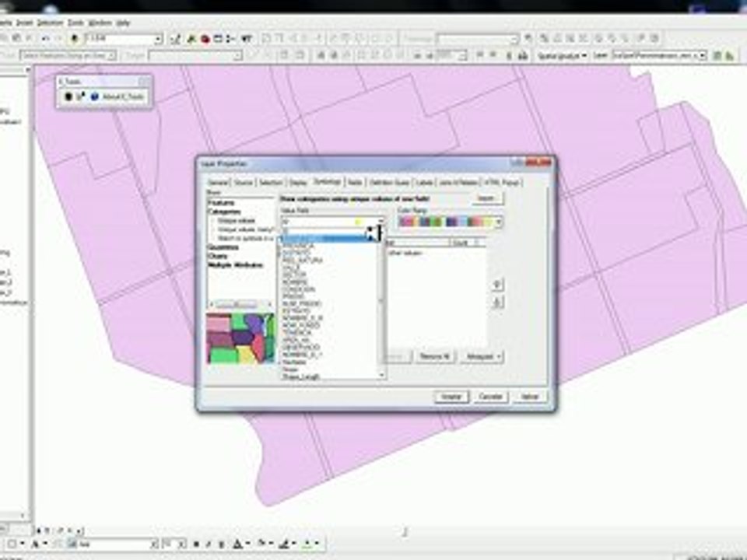Toggle Italic in the Draw toolbar

pos(209,544)
